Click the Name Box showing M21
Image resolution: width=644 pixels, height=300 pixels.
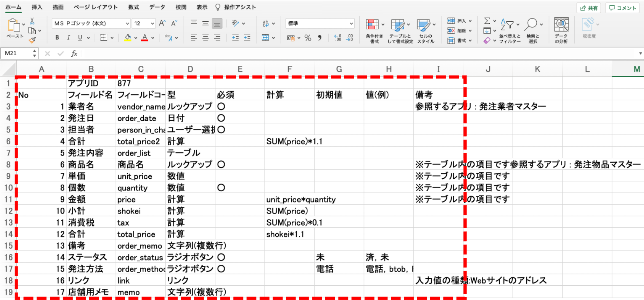tap(16, 53)
